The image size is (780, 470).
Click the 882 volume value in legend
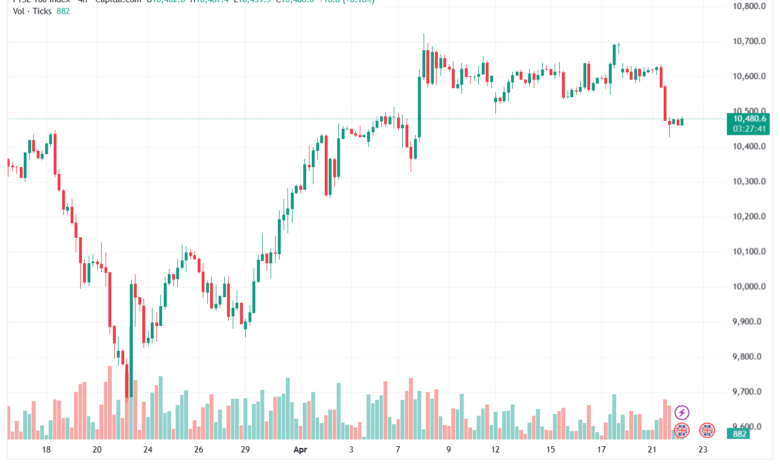[63, 11]
